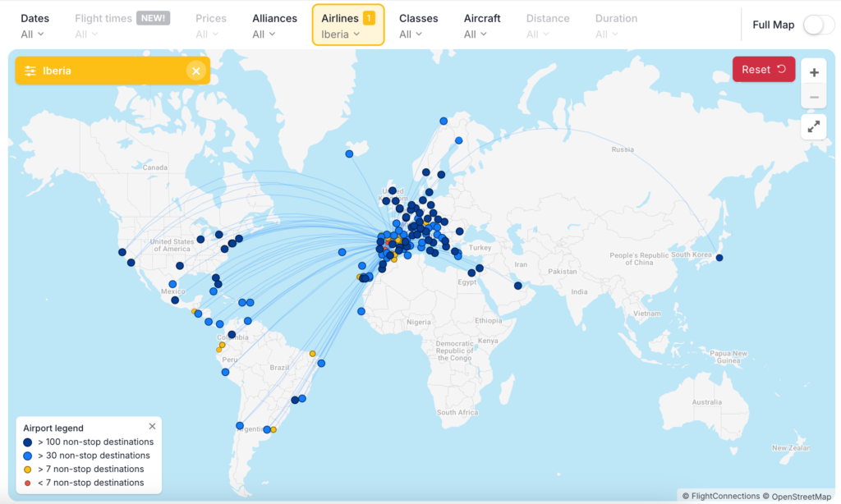Expand map to fullscreen arrows icon
This screenshot has height=504, width=841.
point(814,126)
